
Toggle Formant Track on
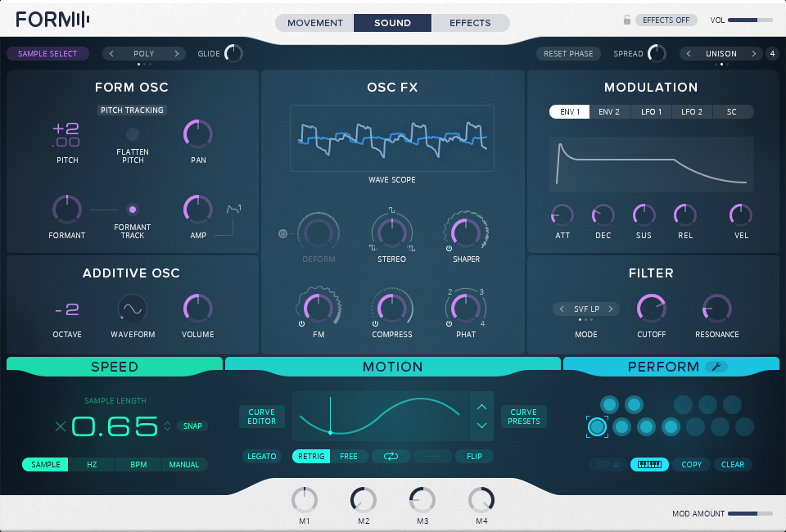(131, 209)
